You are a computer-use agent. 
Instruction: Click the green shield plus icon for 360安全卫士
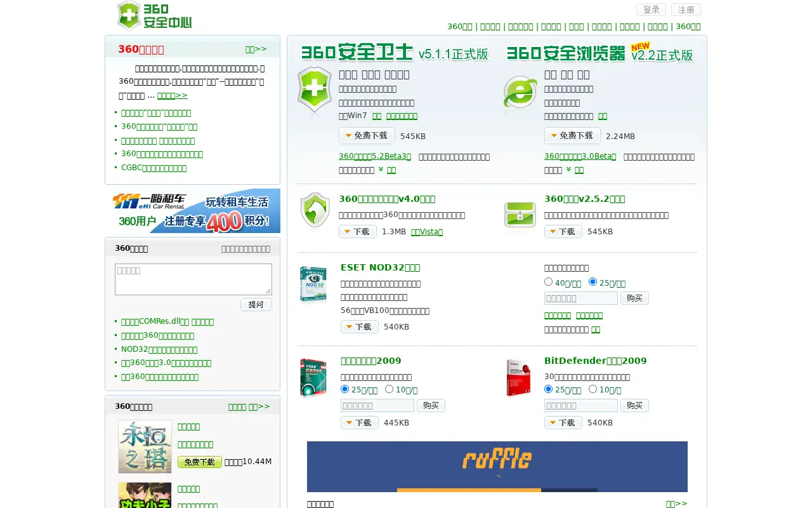[315, 91]
